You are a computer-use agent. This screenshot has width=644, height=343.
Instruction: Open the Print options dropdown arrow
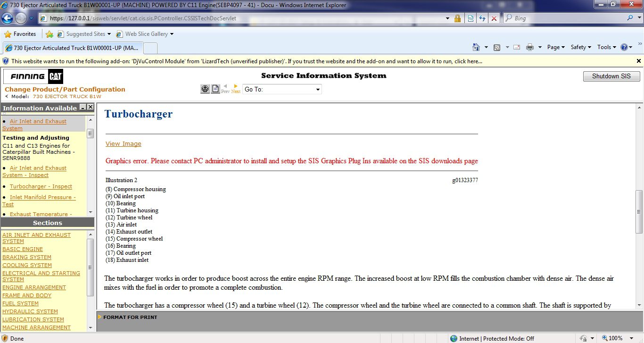540,47
